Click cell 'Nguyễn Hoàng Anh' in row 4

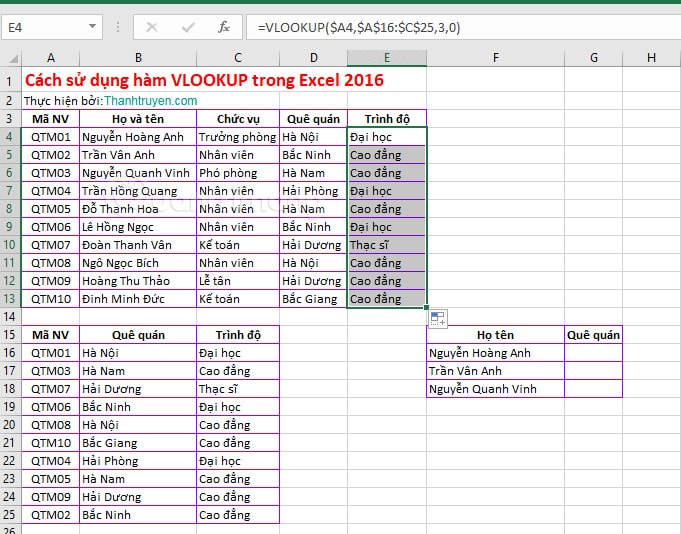click(138, 137)
